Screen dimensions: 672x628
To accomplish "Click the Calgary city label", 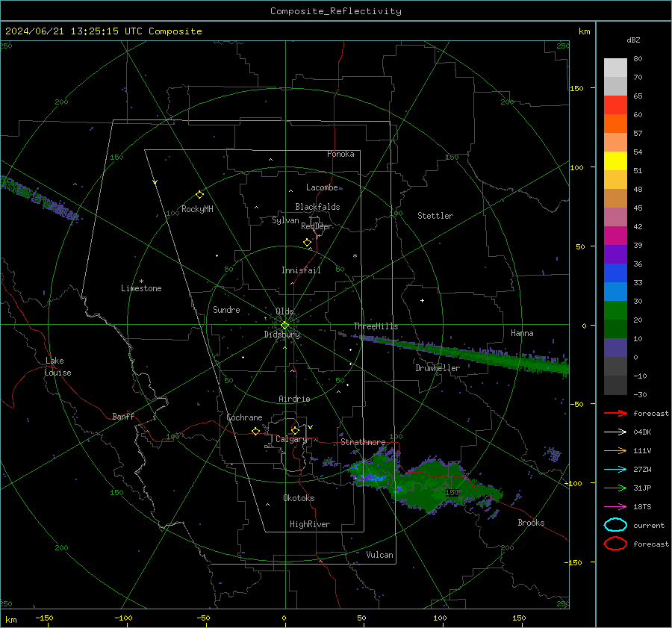I will click(291, 439).
